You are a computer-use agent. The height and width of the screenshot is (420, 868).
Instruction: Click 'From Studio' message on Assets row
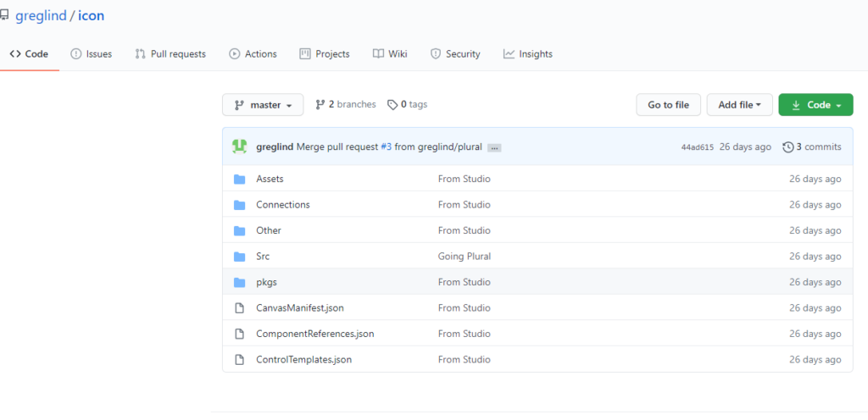464,179
